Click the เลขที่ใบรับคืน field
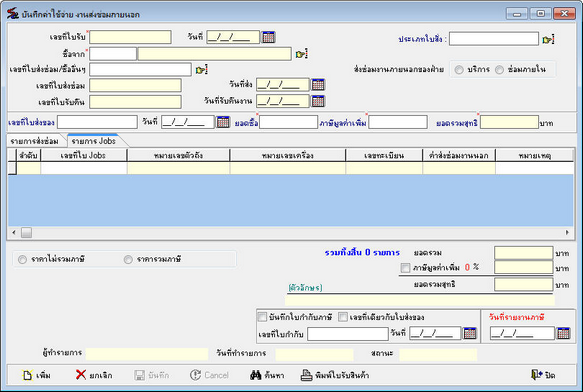Screen dimensions: 583x392 coord(135,102)
